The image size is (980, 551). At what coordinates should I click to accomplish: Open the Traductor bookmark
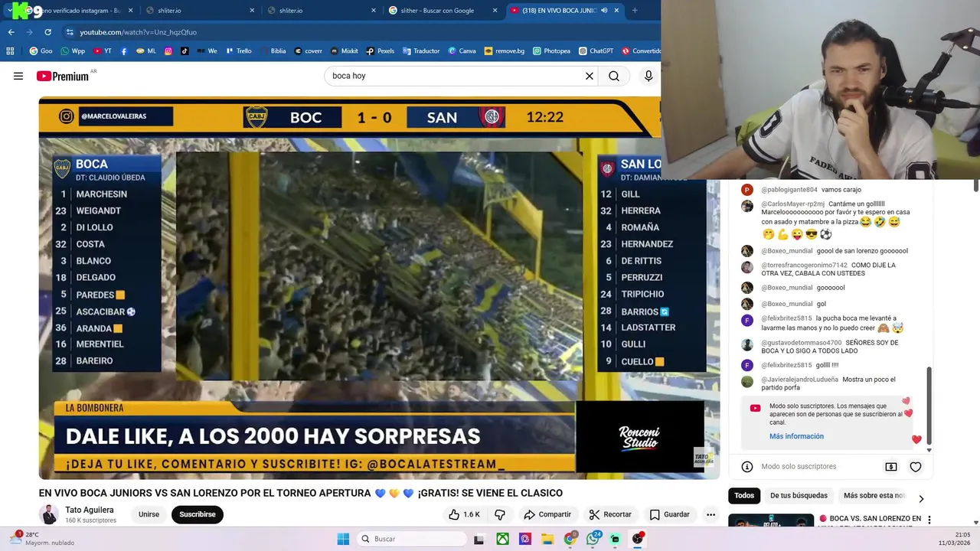[x=420, y=51]
